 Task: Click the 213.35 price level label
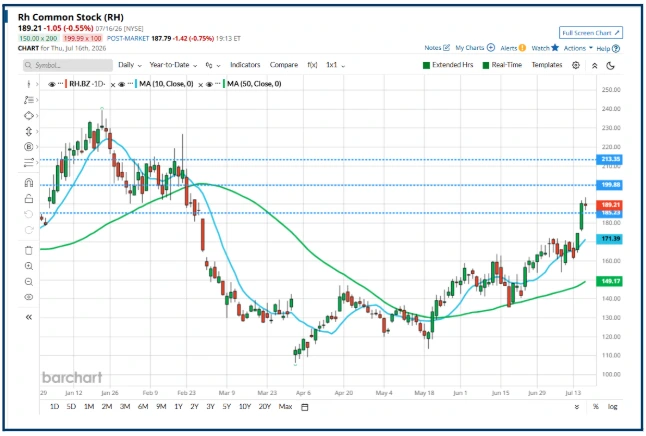(609, 159)
